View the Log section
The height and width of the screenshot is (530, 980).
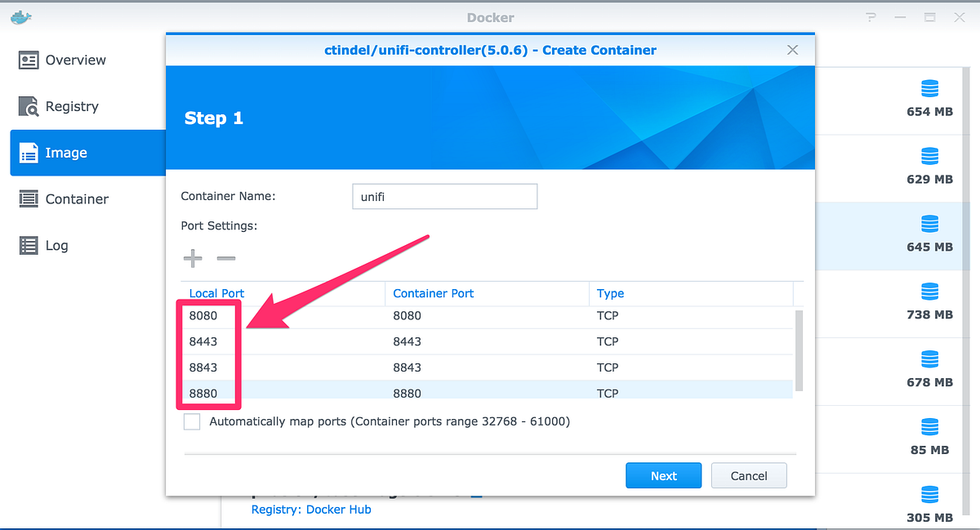(56, 245)
